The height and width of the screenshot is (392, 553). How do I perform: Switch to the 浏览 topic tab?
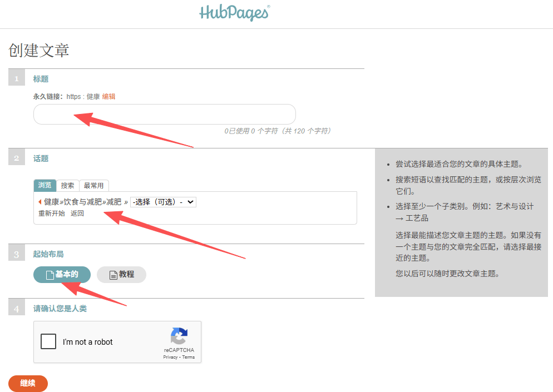(x=45, y=185)
